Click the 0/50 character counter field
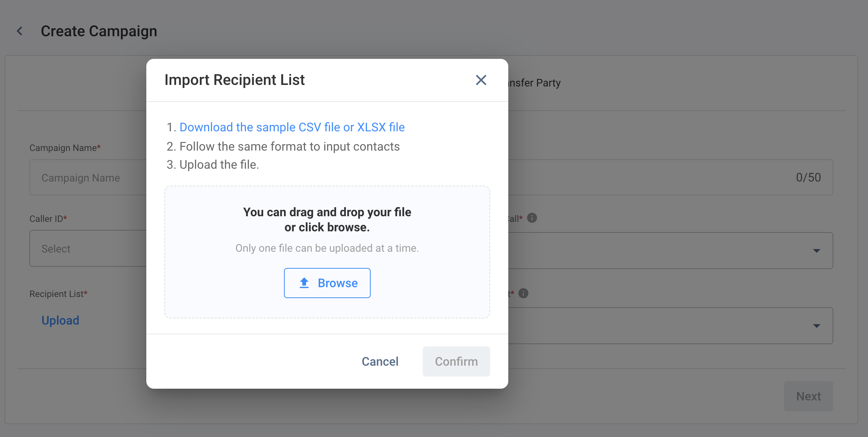This screenshot has width=868, height=437. 808,177
